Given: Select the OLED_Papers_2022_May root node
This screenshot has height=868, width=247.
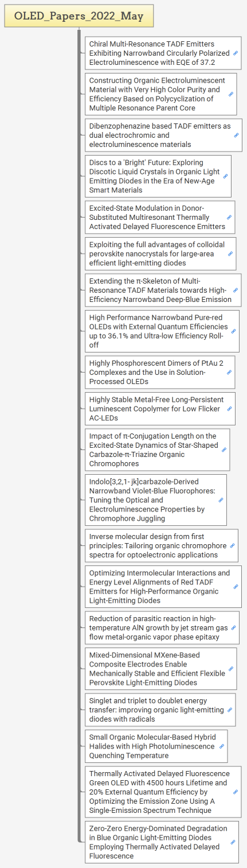Looking at the screenshot, I should point(79,16).
